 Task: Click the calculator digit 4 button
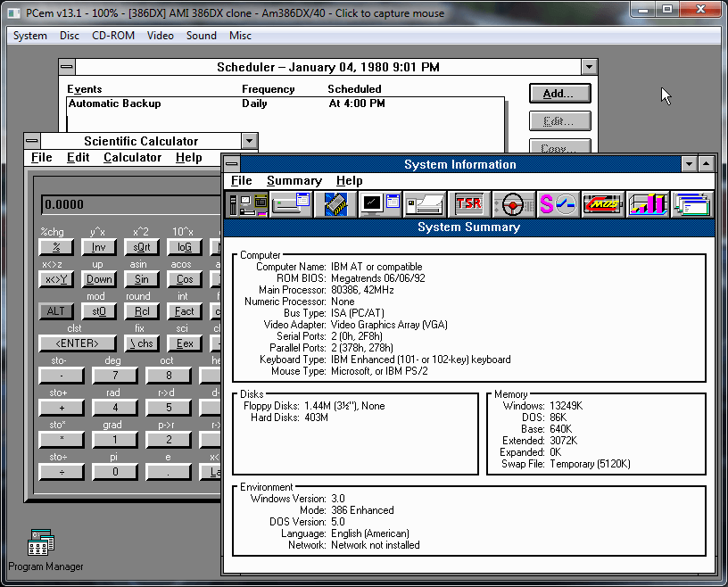[115, 408]
